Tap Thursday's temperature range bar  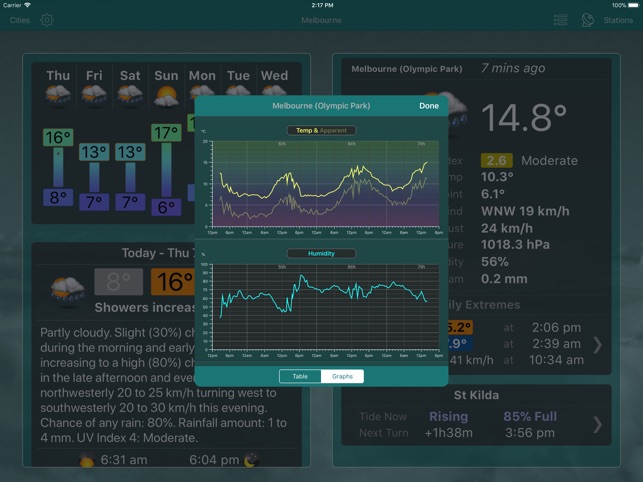pos(58,167)
